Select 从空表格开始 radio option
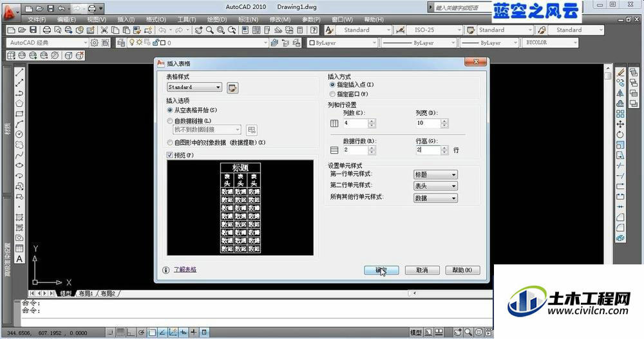Screen dimensions: 644x339 [170, 110]
